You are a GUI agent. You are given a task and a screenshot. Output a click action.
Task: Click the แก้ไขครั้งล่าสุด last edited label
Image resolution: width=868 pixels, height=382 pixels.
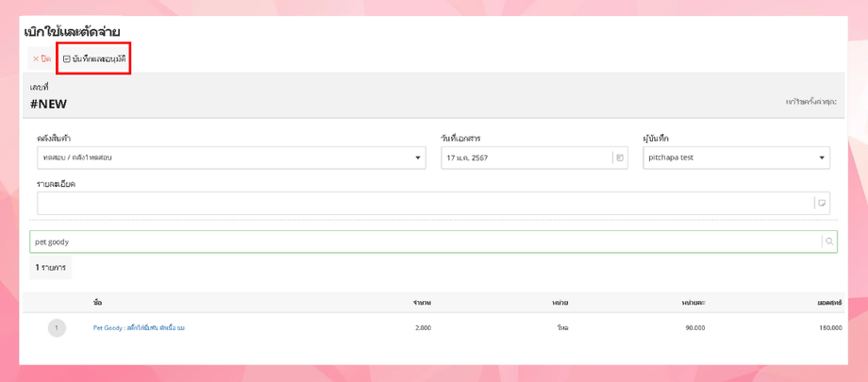click(811, 103)
